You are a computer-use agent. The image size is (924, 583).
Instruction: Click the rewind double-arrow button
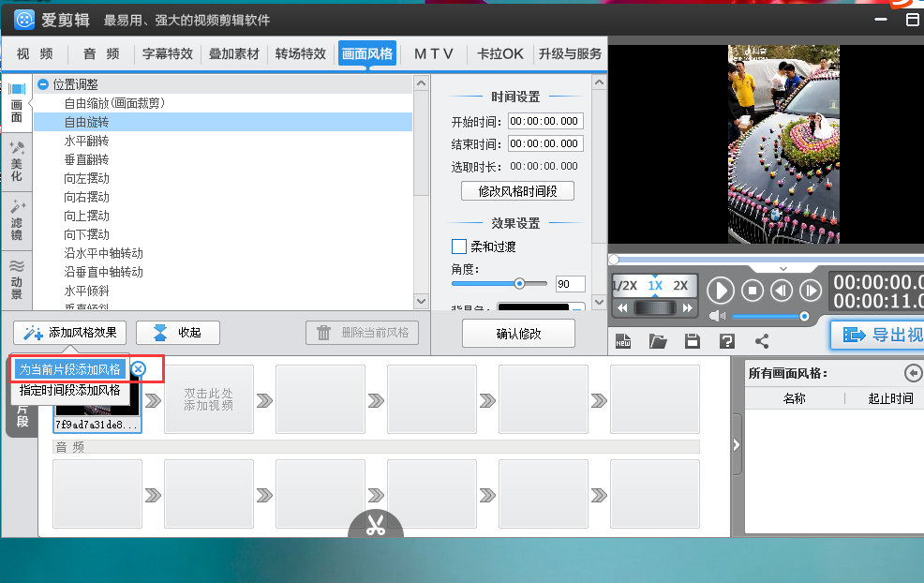pos(622,307)
